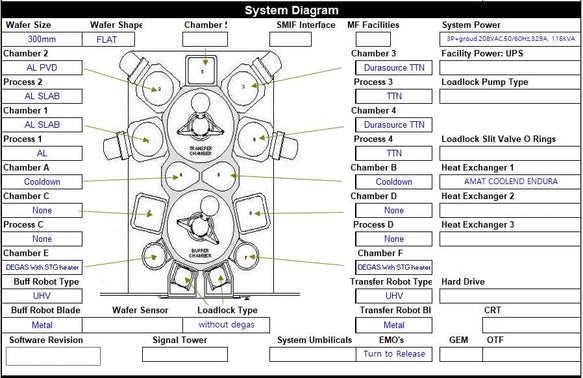
Task: Select the empty Loadlock Pump Type field
Action: point(510,96)
